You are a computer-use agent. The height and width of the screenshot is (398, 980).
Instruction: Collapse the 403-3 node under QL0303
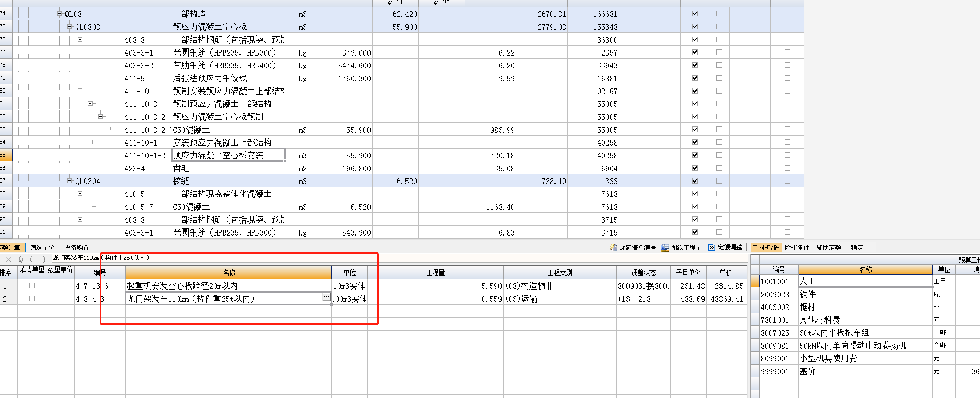(x=80, y=40)
